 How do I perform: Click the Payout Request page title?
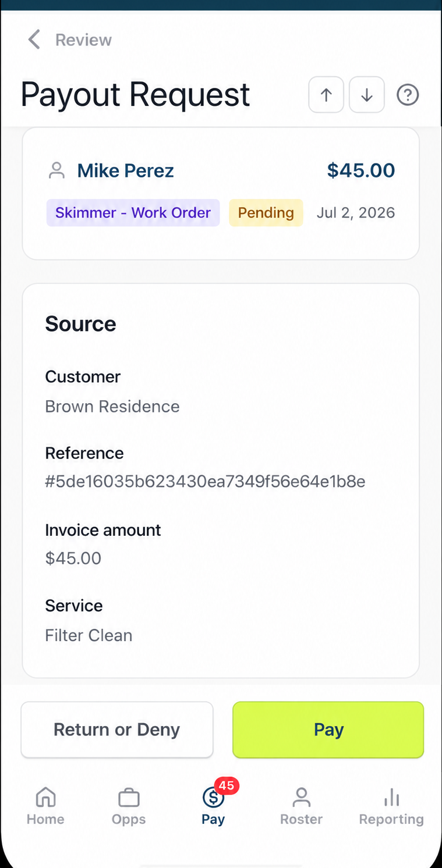135,94
